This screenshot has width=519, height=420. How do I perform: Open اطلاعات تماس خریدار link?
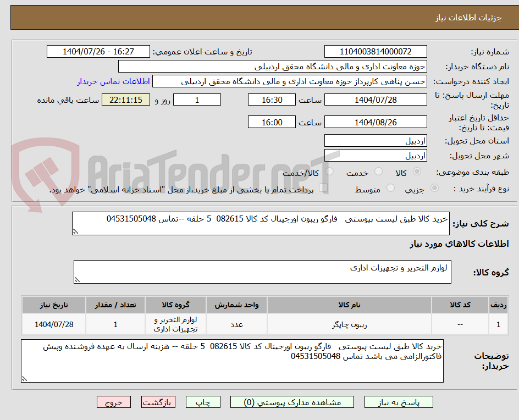(113, 81)
